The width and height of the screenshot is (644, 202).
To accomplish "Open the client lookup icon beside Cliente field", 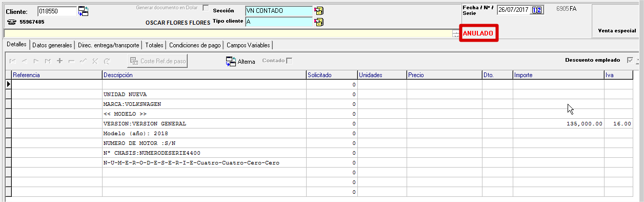I will [84, 11].
